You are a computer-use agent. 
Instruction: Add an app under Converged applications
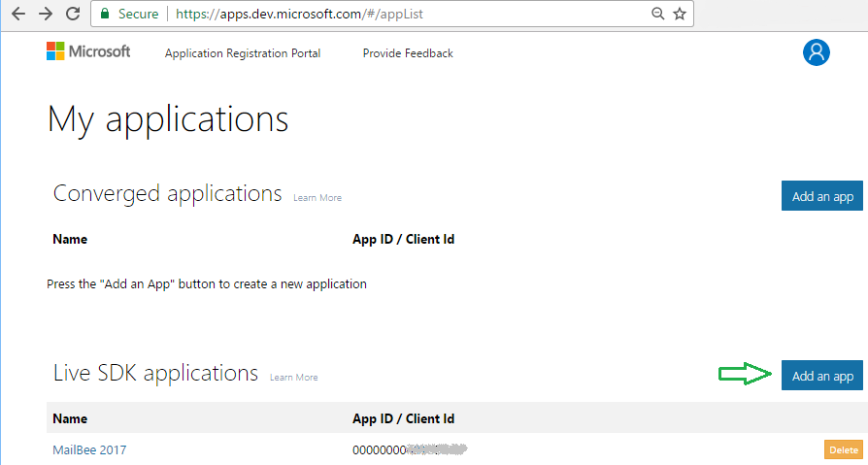pyautogui.click(x=822, y=196)
